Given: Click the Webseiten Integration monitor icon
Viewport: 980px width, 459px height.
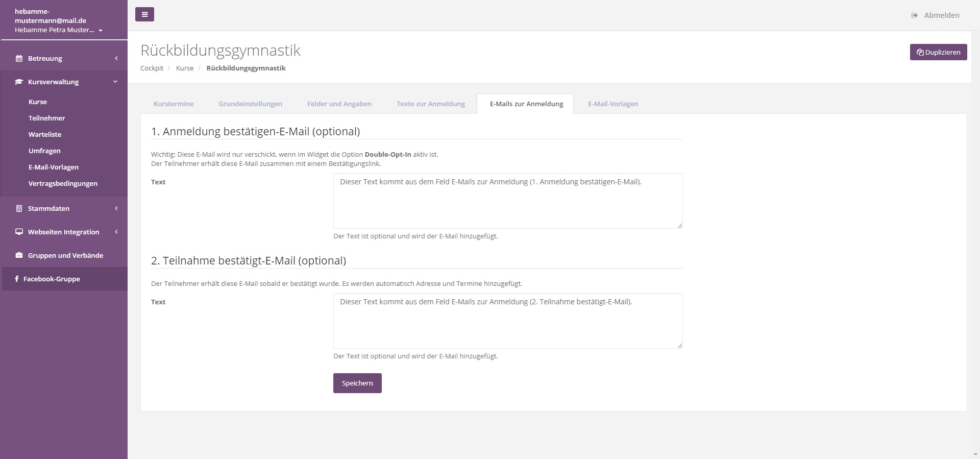Looking at the screenshot, I should (19, 232).
